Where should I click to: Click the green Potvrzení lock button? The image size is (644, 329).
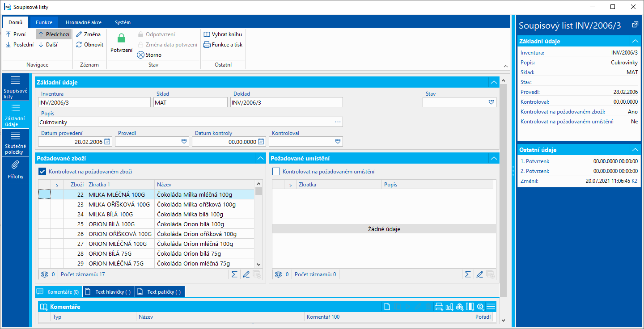122,43
